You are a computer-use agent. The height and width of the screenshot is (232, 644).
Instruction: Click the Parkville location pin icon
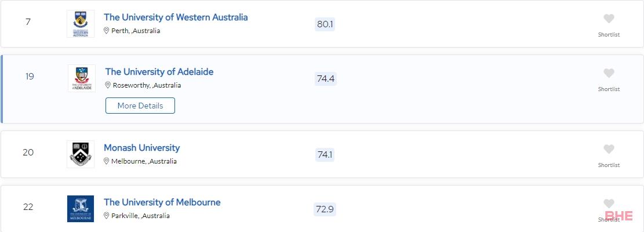tap(107, 216)
